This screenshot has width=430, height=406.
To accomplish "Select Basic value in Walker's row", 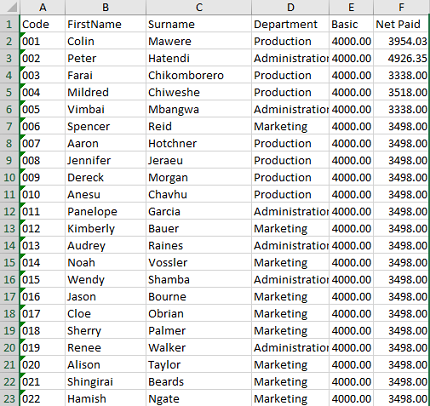I will coord(351,347).
